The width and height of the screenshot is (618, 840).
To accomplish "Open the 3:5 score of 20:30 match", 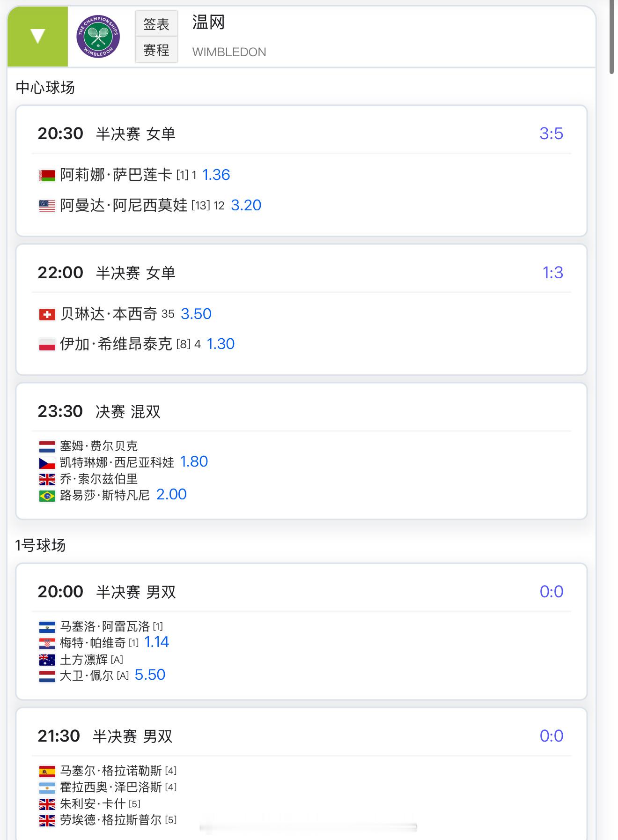I will (x=551, y=134).
